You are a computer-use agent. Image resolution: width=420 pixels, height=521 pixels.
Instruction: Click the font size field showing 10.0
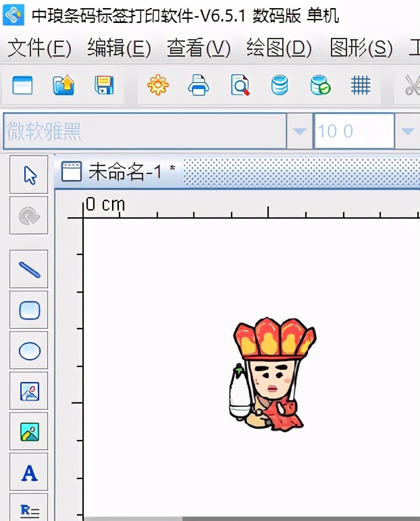coord(354,131)
